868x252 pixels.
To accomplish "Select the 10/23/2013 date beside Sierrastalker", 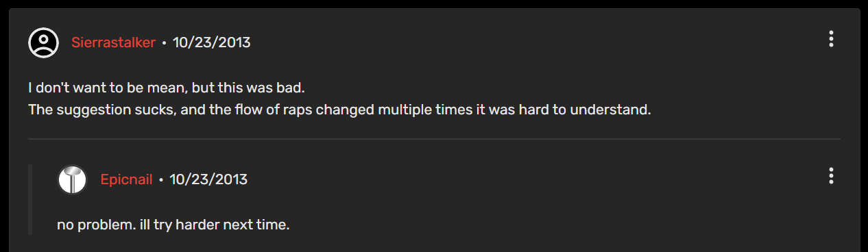I will click(211, 42).
